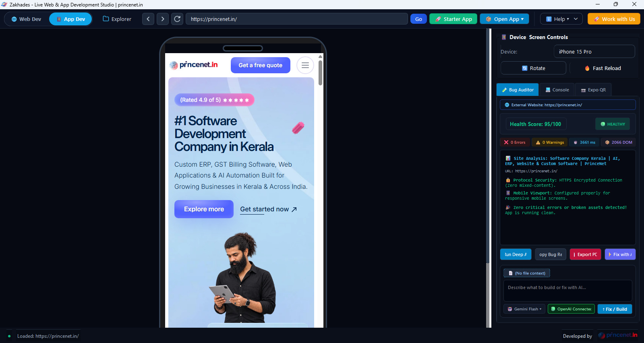This screenshot has height=343, width=644.
Task: Select the Expo QR tab
Action: [593, 90]
